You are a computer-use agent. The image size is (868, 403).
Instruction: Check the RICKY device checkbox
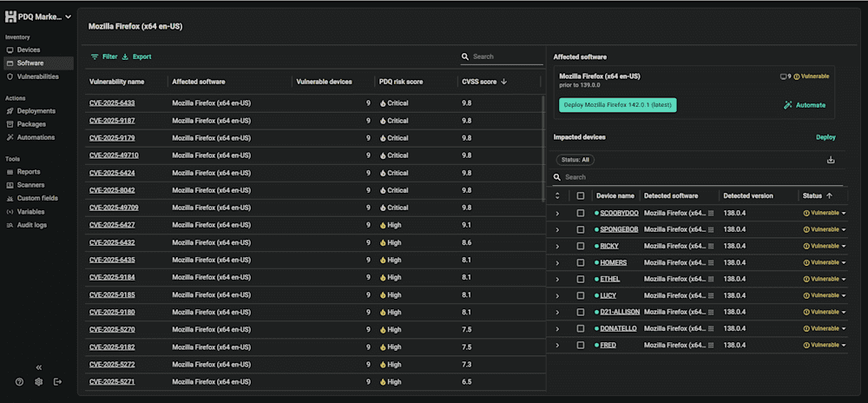pyautogui.click(x=580, y=246)
